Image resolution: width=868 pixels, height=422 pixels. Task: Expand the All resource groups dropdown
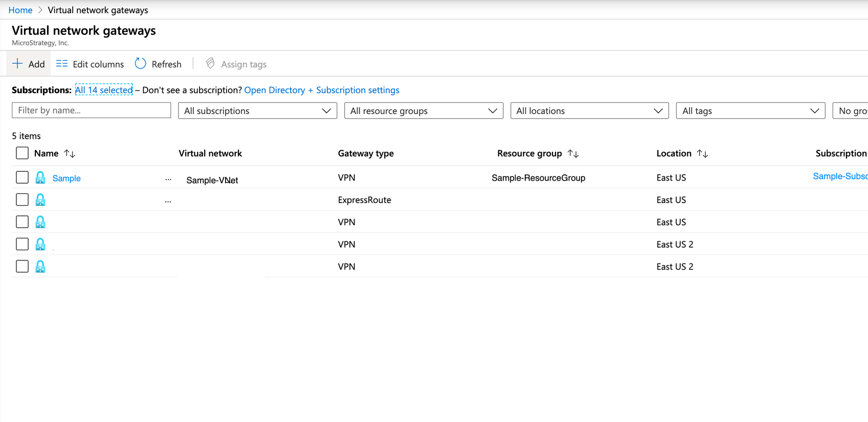click(424, 110)
